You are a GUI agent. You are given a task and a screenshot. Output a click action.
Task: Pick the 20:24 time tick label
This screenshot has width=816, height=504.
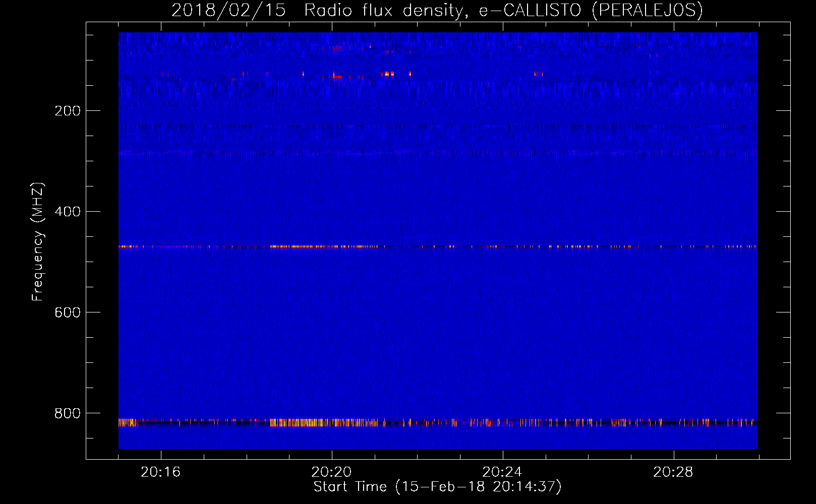click(x=502, y=472)
